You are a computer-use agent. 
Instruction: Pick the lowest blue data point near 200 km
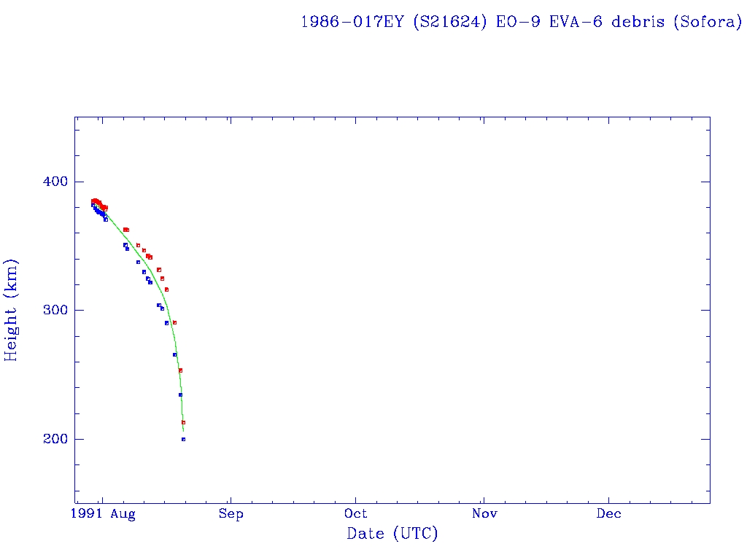[x=183, y=439]
